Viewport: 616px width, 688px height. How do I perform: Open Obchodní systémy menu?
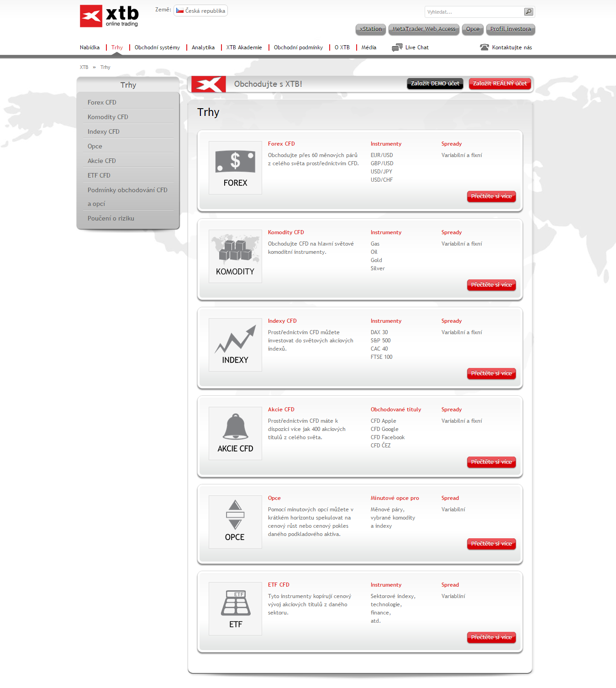pyautogui.click(x=157, y=47)
